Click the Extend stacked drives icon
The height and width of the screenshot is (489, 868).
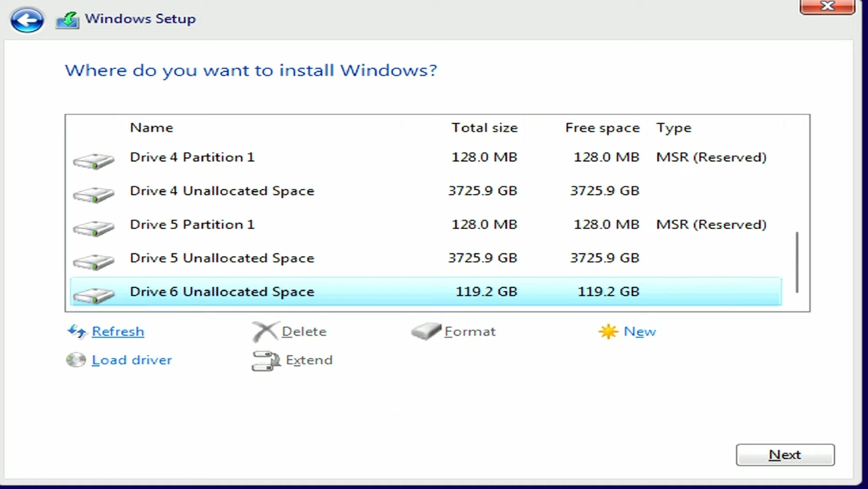(x=264, y=361)
